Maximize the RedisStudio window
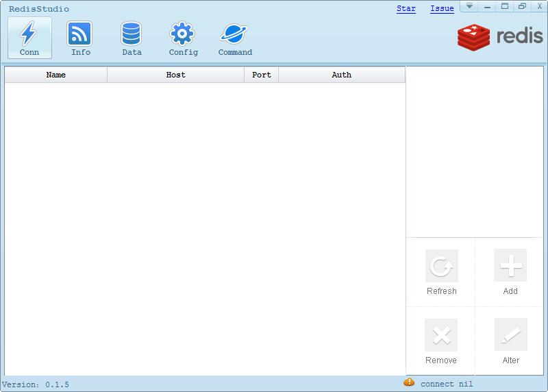 (x=505, y=6)
